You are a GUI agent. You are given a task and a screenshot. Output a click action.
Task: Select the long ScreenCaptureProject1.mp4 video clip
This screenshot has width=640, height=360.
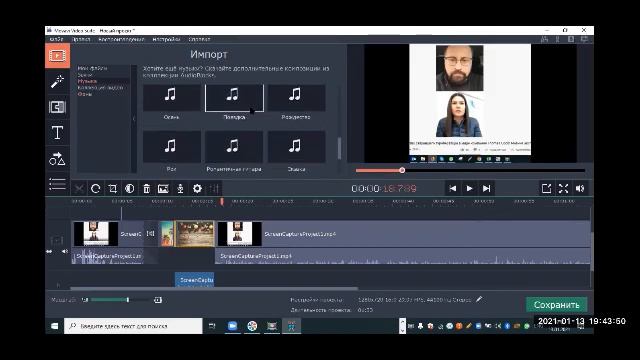coord(404,234)
